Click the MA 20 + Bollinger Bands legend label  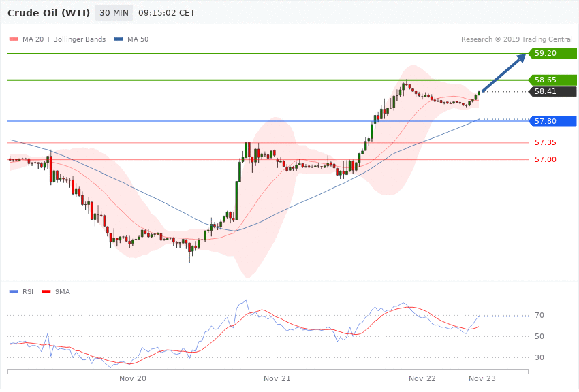click(x=64, y=39)
